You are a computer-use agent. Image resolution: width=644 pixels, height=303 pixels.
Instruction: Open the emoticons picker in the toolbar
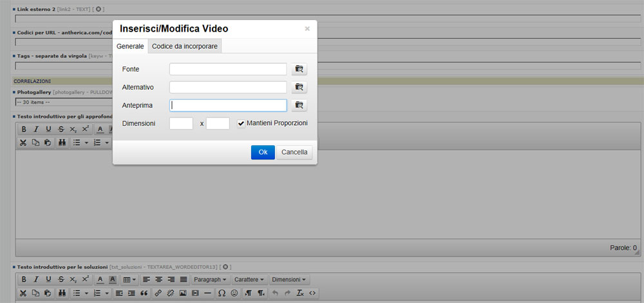[234, 293]
